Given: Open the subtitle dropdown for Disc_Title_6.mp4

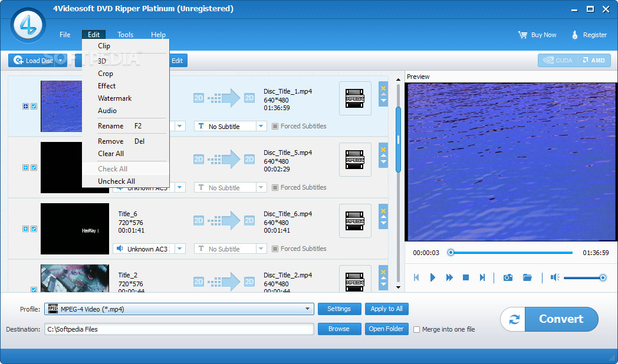Looking at the screenshot, I should click(x=261, y=249).
